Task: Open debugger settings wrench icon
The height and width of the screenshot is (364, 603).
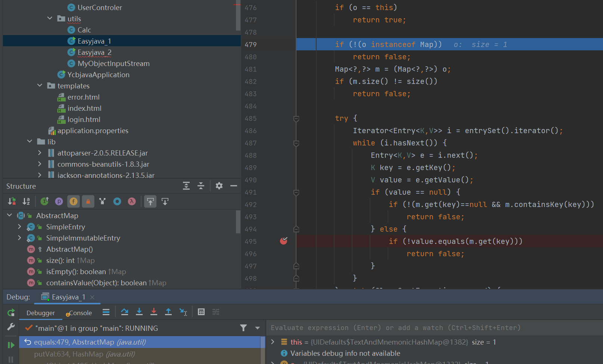Action: tap(11, 327)
